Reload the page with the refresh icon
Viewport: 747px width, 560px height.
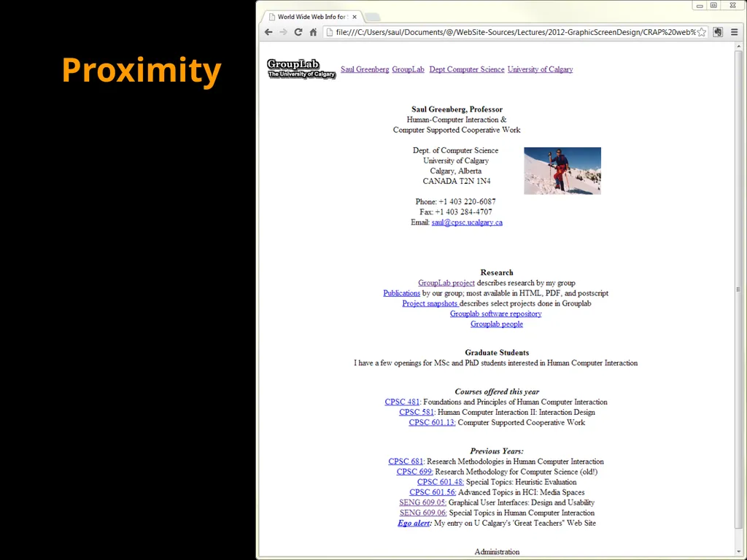pos(298,32)
